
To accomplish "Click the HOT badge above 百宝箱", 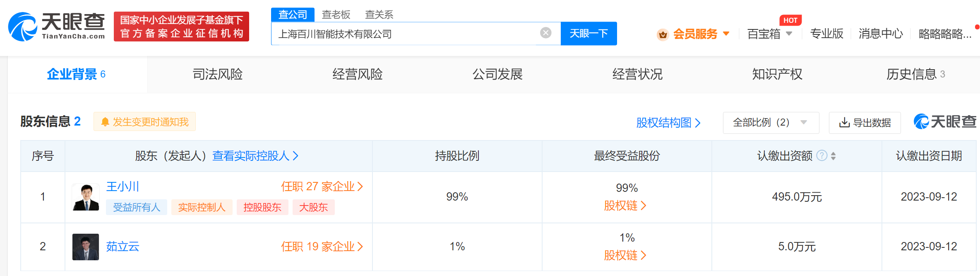I will point(790,20).
